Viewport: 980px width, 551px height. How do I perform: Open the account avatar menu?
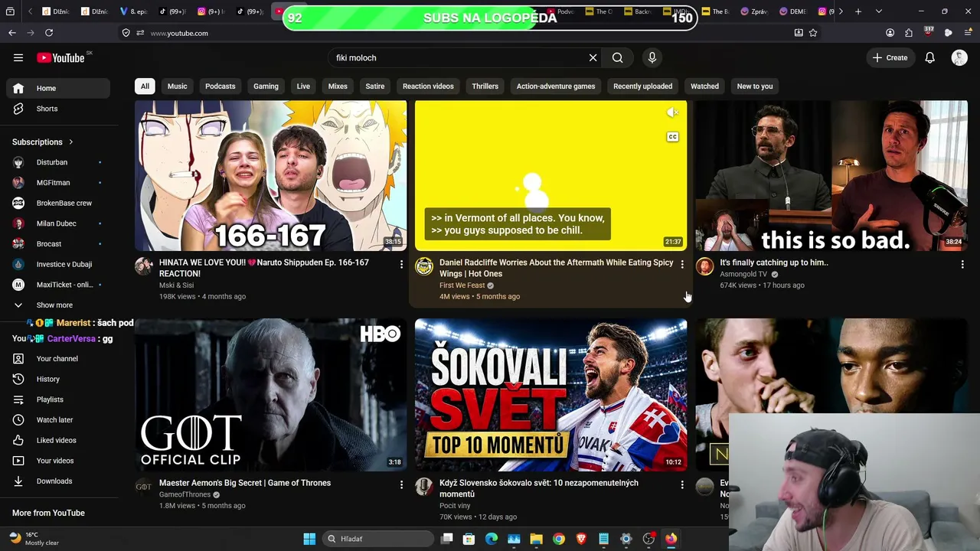point(959,57)
